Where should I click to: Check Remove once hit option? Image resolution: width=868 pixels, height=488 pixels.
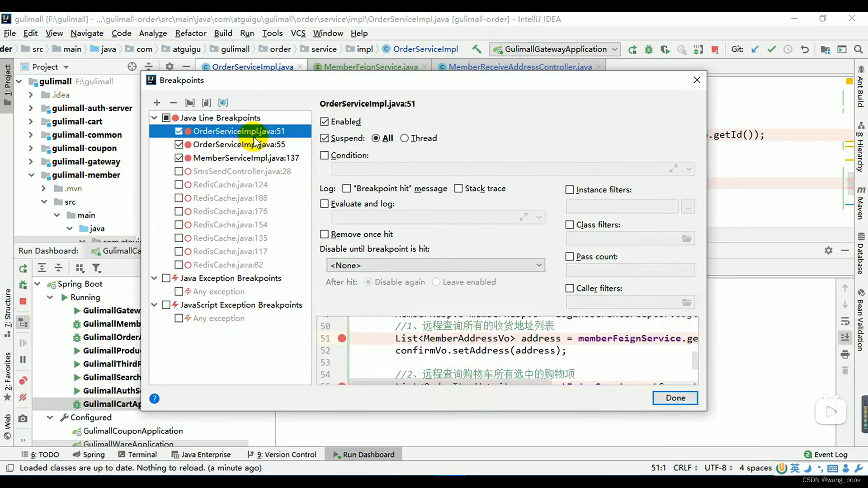(x=324, y=234)
